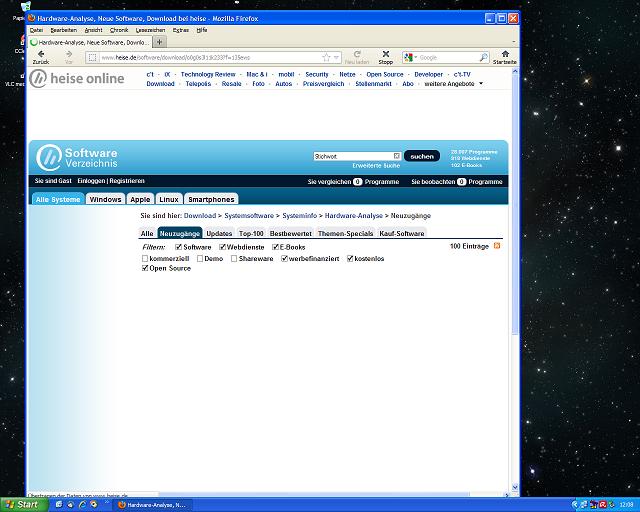Click the Firefox icon in the title bar
Viewport: 640px width, 512px height.
click(x=31, y=18)
